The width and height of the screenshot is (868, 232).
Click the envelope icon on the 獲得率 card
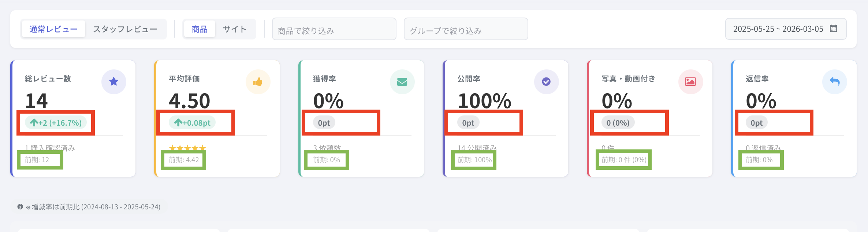(x=402, y=81)
